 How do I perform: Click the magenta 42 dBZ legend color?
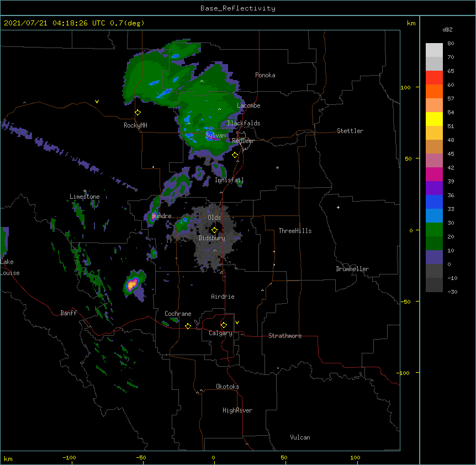434,174
